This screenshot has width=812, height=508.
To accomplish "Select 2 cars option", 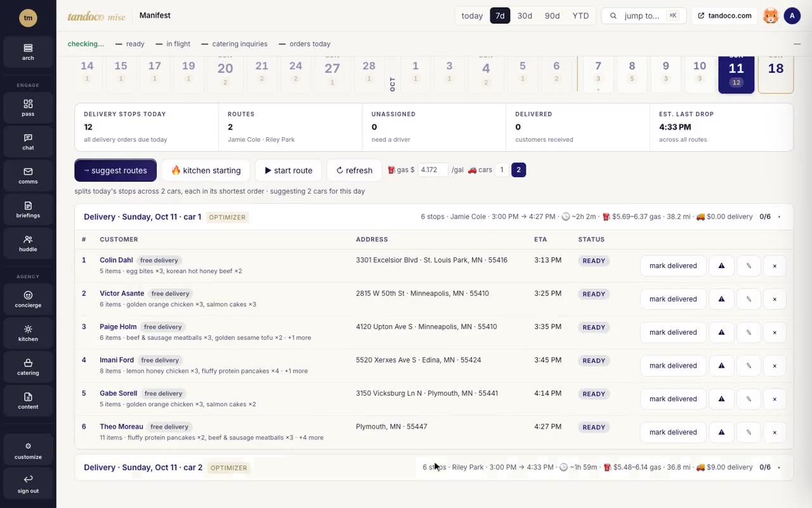I will tap(518, 170).
